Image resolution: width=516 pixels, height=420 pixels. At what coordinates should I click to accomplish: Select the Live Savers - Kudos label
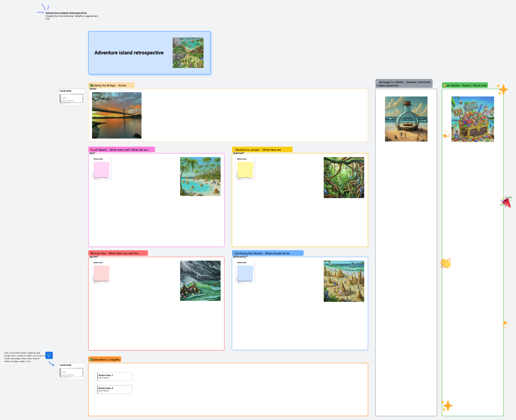[465, 85]
